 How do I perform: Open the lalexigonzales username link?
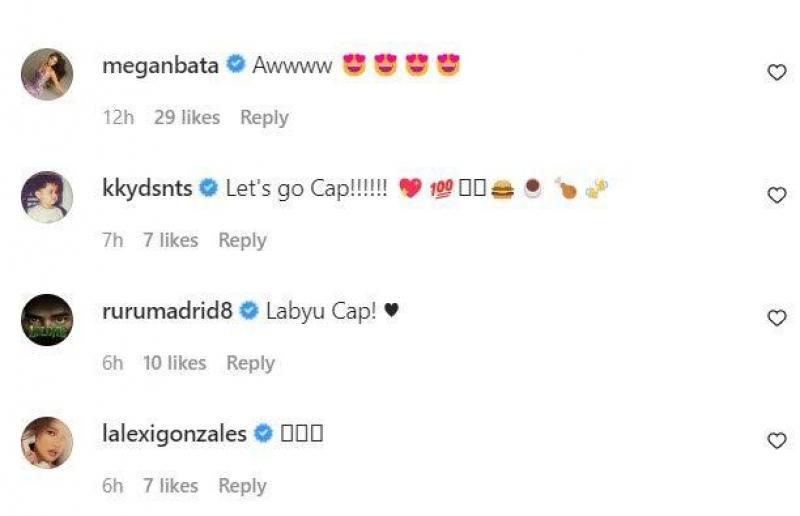[x=174, y=434]
